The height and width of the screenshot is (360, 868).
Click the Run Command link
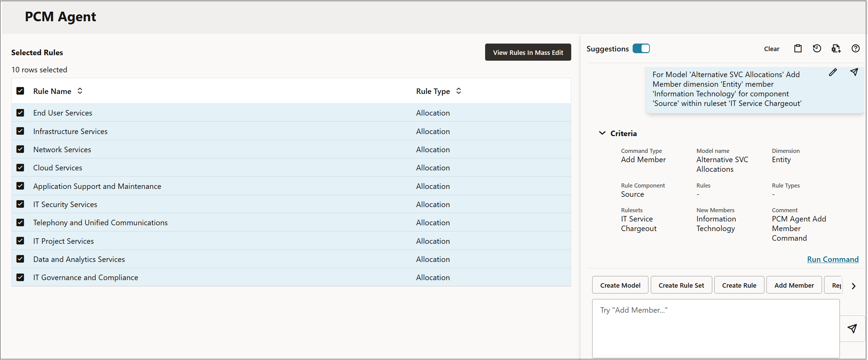pos(833,259)
